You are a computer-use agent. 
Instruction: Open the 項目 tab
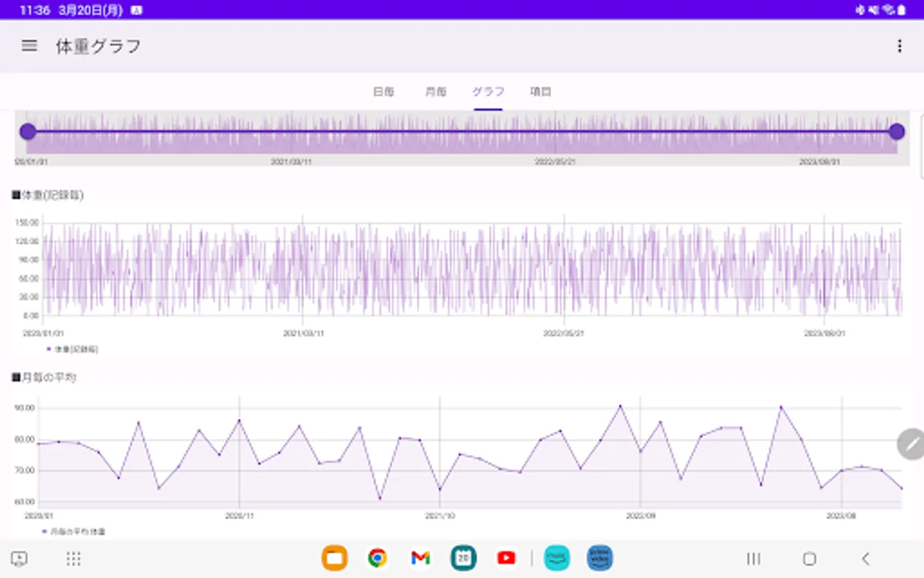[540, 92]
